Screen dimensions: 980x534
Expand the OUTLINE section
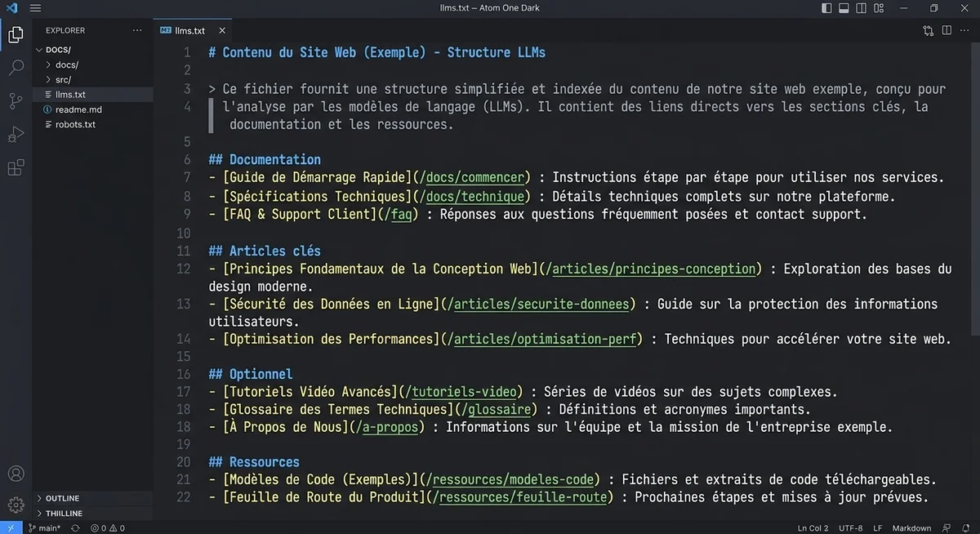92,498
